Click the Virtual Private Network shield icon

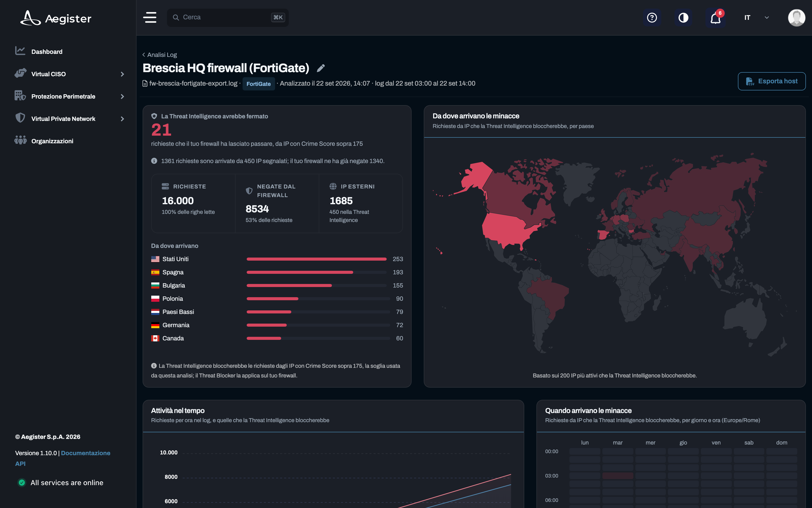click(20, 118)
